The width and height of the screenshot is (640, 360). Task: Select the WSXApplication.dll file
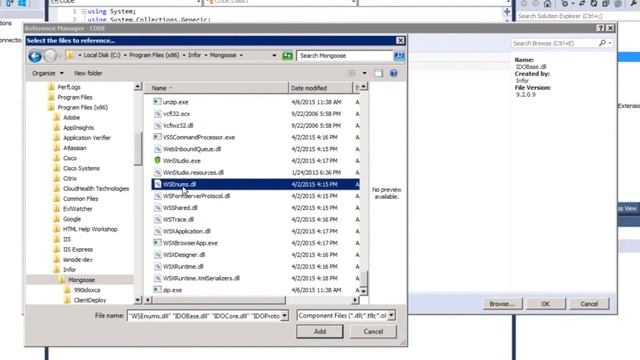[187, 231]
